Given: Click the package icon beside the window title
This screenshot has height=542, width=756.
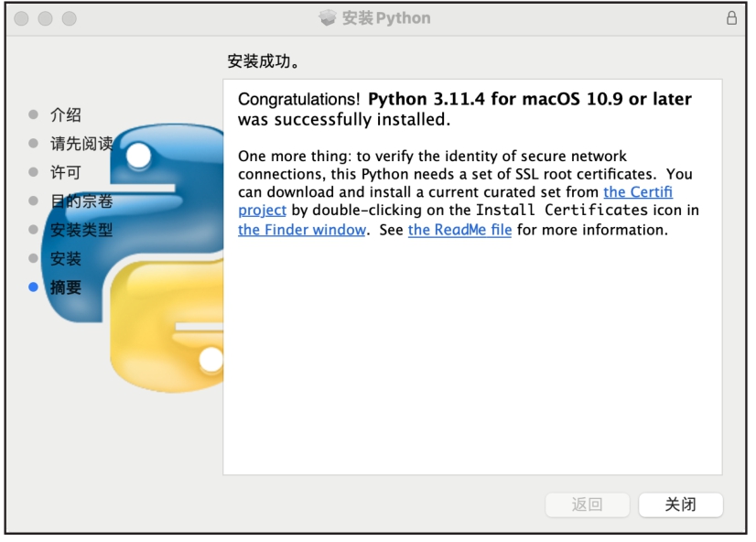Looking at the screenshot, I should click(x=328, y=18).
